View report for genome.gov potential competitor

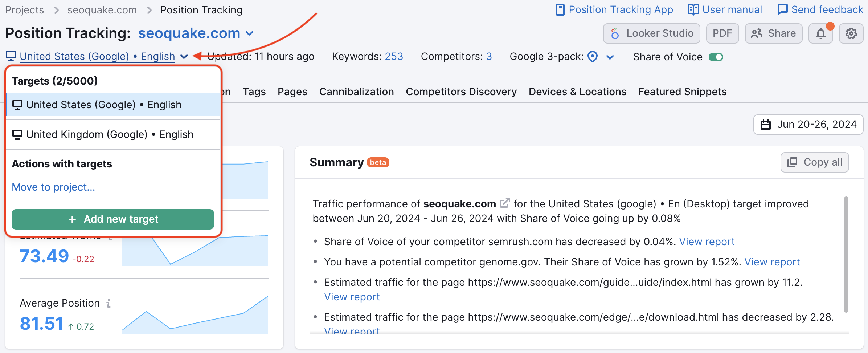(x=772, y=262)
